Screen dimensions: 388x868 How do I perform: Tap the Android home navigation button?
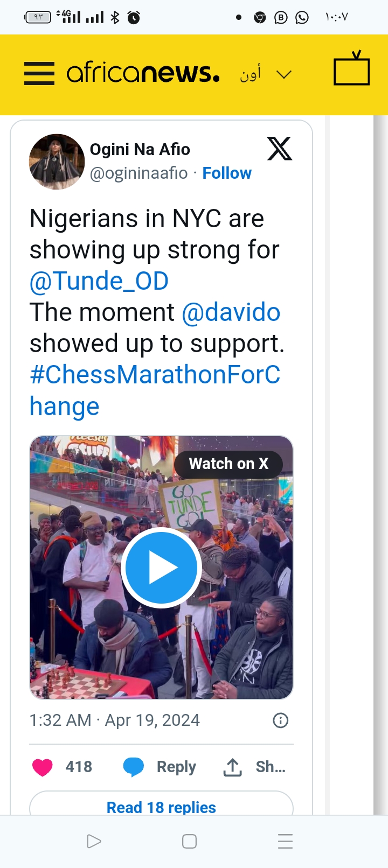189,841
